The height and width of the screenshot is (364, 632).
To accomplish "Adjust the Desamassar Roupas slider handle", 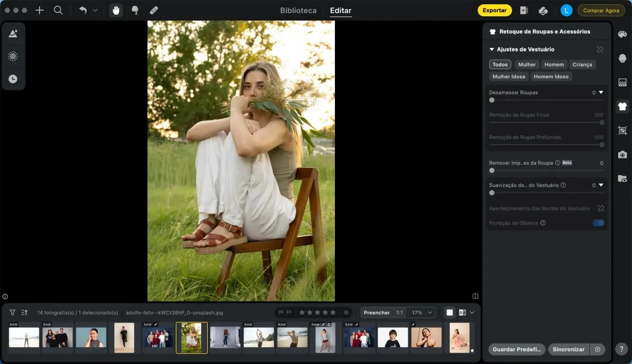I will tap(492, 100).
